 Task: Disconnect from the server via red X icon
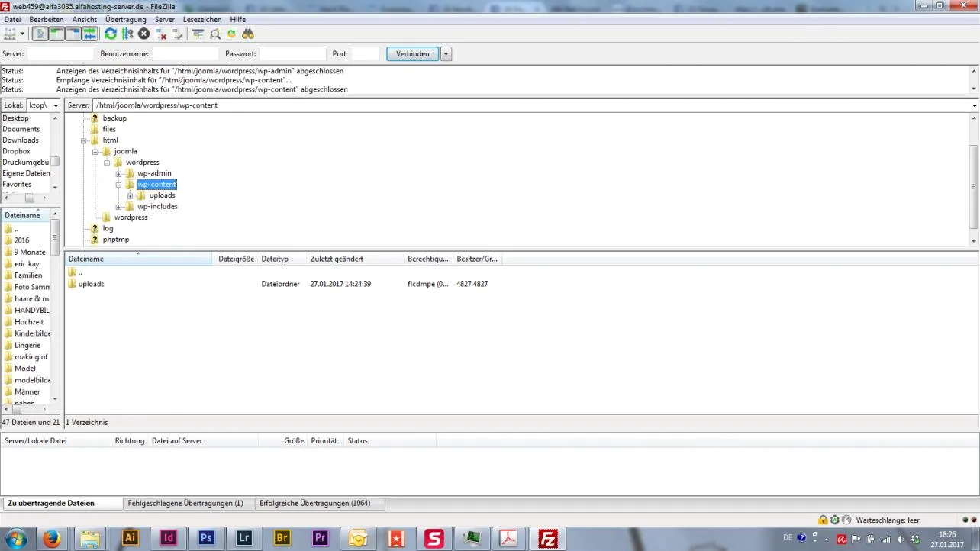[x=161, y=34]
